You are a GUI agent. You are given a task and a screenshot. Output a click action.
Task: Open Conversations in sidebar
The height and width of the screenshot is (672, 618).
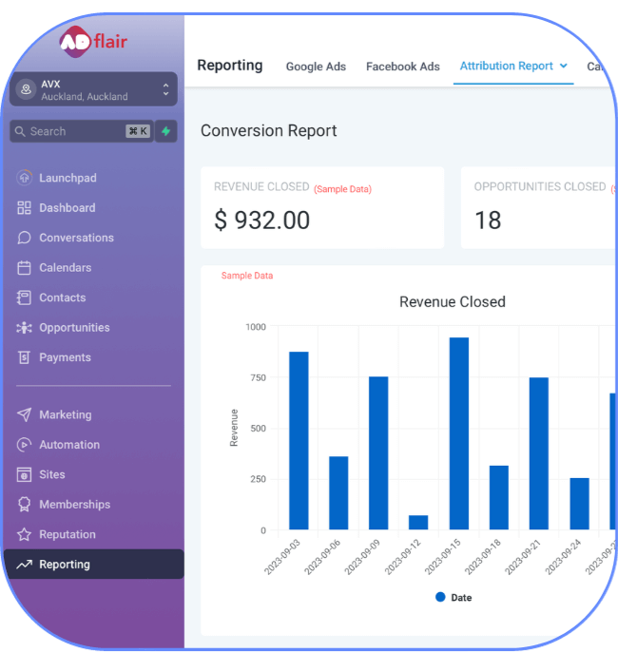[x=77, y=238]
